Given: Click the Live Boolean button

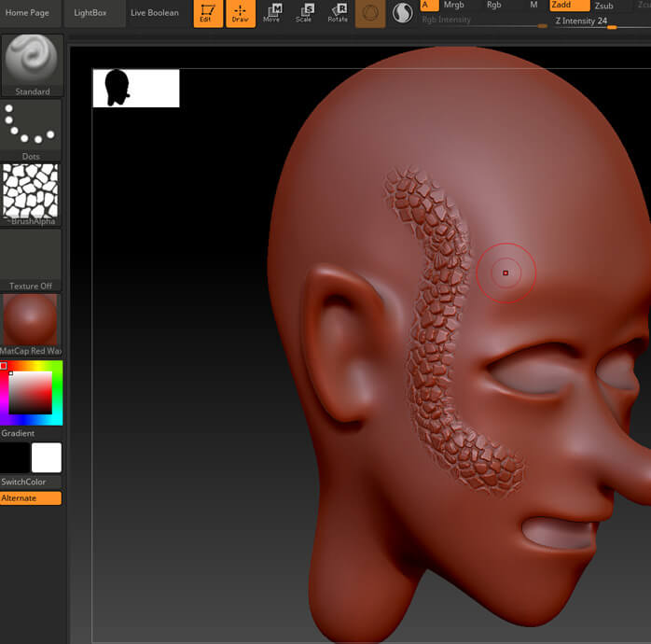Looking at the screenshot, I should coord(155,13).
